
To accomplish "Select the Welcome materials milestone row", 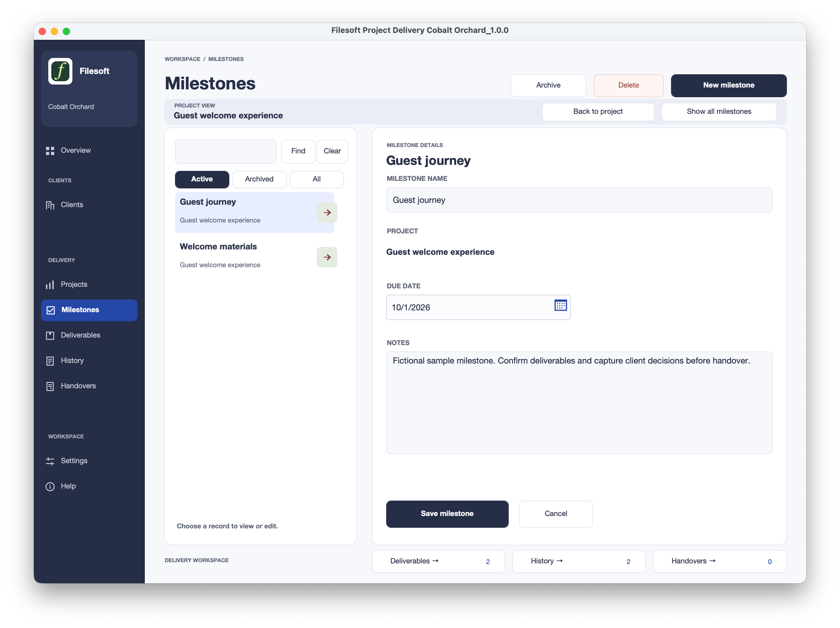I will [254, 257].
